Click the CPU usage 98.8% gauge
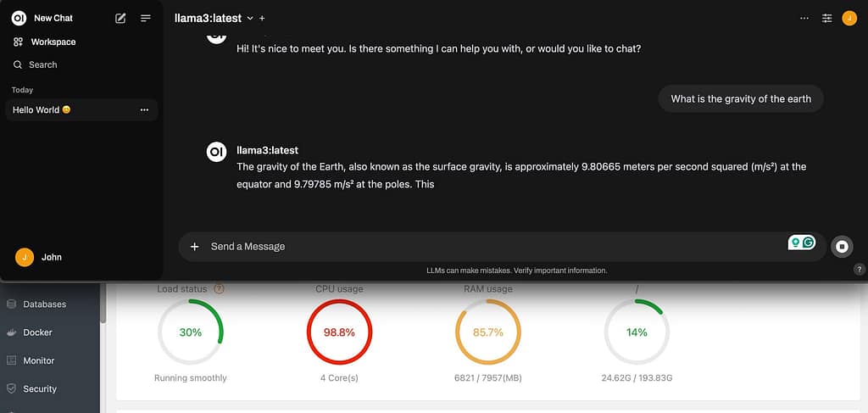 point(339,332)
